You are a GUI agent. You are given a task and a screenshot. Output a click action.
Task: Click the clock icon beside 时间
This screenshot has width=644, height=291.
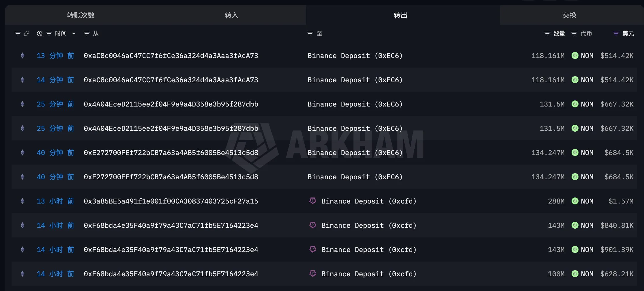(40, 33)
